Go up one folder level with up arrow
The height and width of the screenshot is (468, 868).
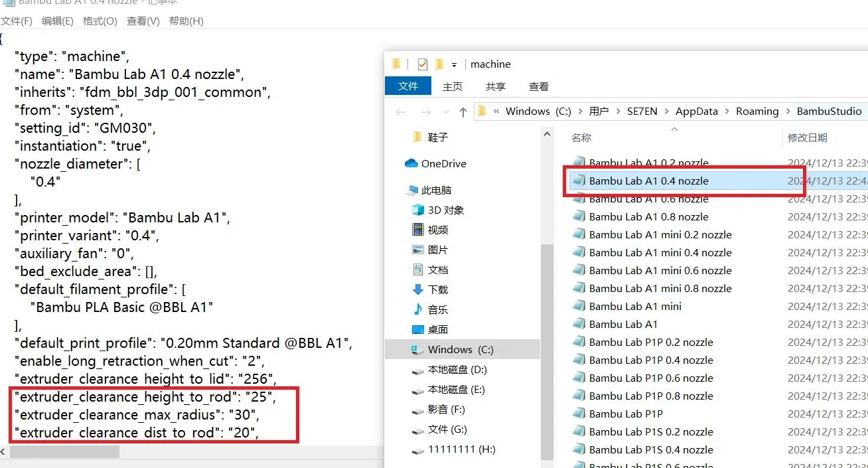click(463, 112)
